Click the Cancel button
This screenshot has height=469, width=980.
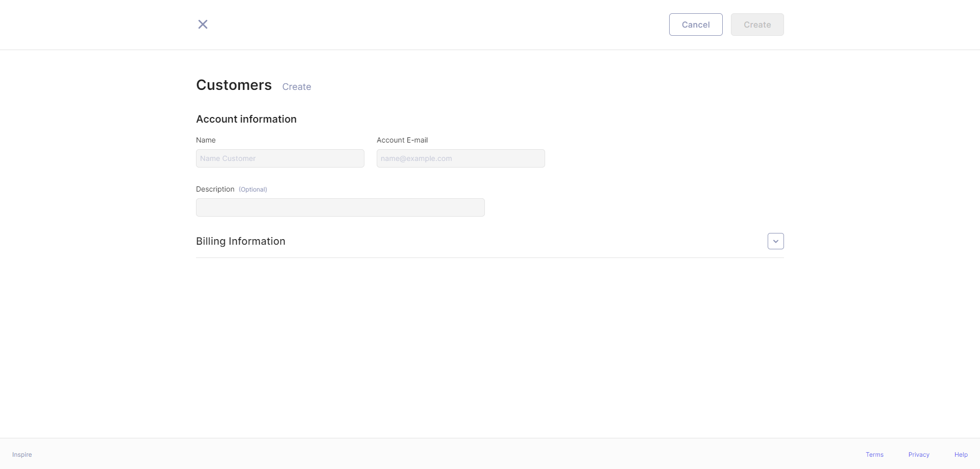pyautogui.click(x=696, y=25)
